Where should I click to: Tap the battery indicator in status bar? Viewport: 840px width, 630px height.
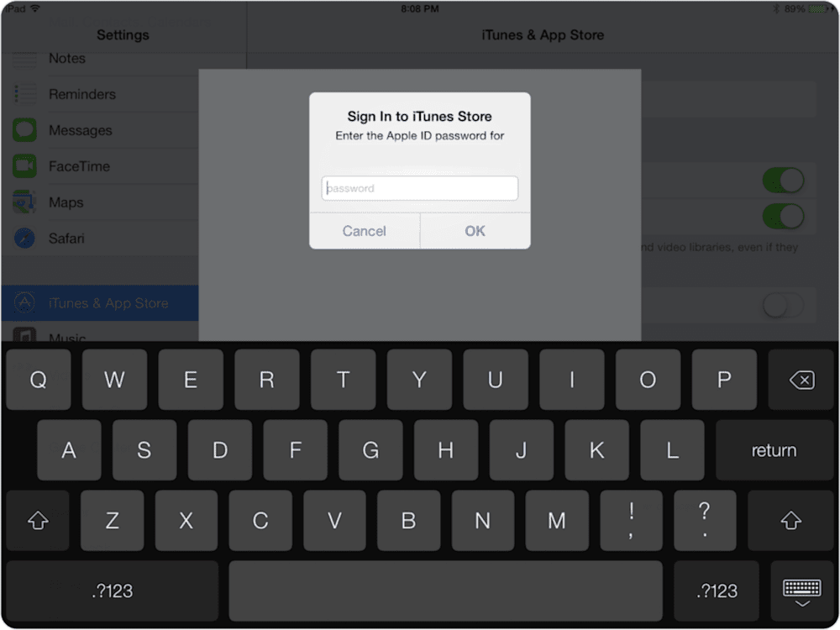coord(818,9)
